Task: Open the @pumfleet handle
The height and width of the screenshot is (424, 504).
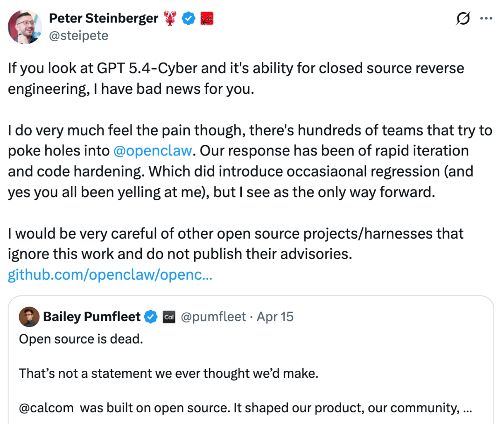Action: point(213,317)
